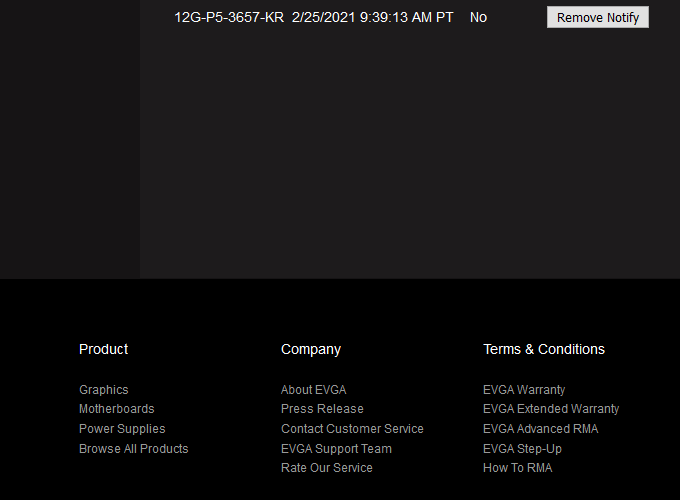Visit the Press Release page
Viewport: 680px width, 500px height.
tap(322, 409)
